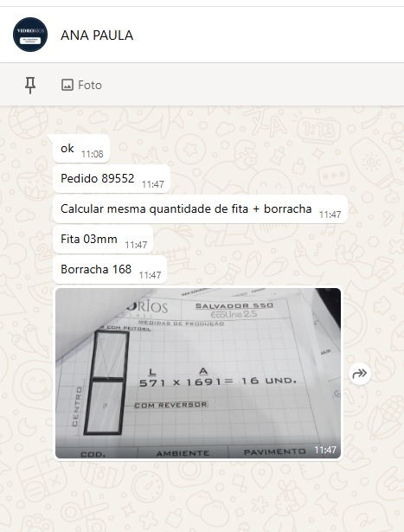Open the production measurements photo

click(x=198, y=373)
